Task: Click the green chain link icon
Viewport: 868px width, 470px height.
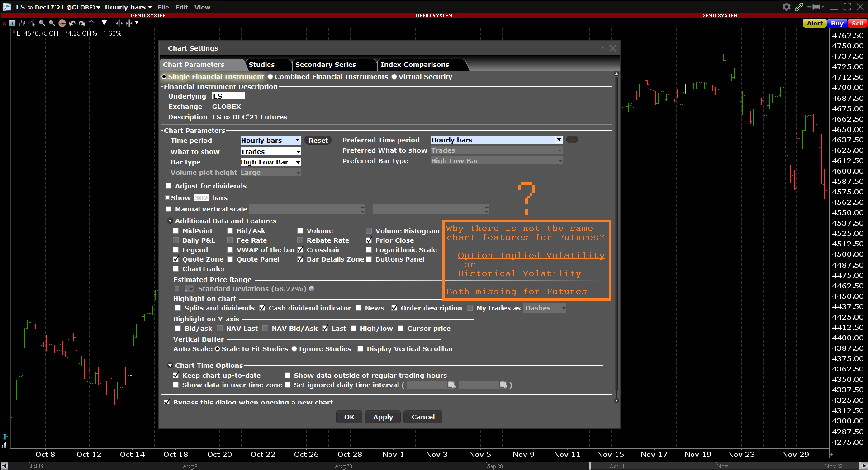Action: [799, 7]
